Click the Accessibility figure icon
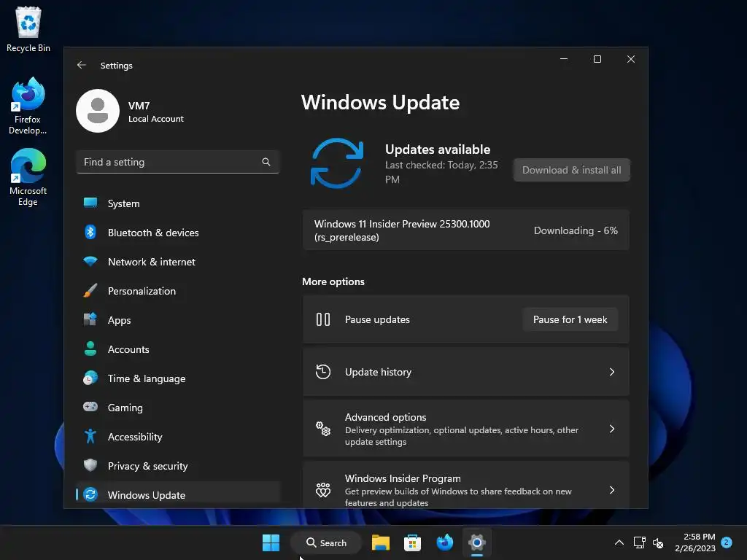Screen dimensions: 747x560 pos(90,436)
